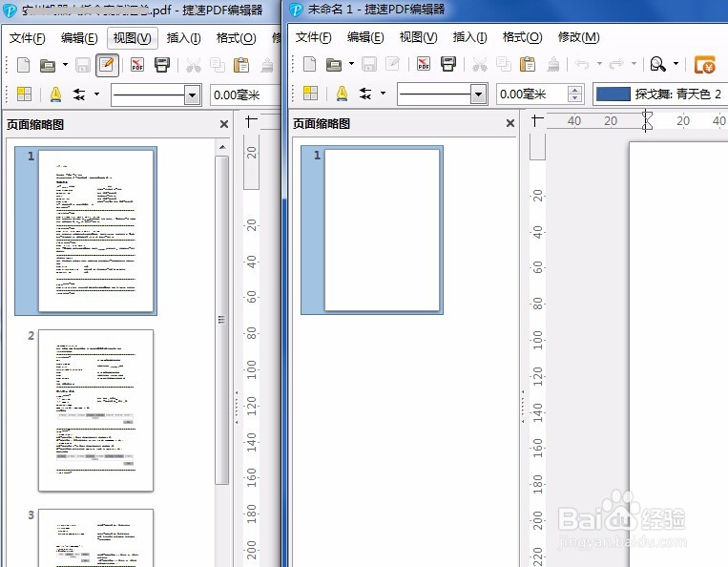This screenshot has width=728, height=567.
Task: Click Print icon in untitled window
Action: (448, 64)
